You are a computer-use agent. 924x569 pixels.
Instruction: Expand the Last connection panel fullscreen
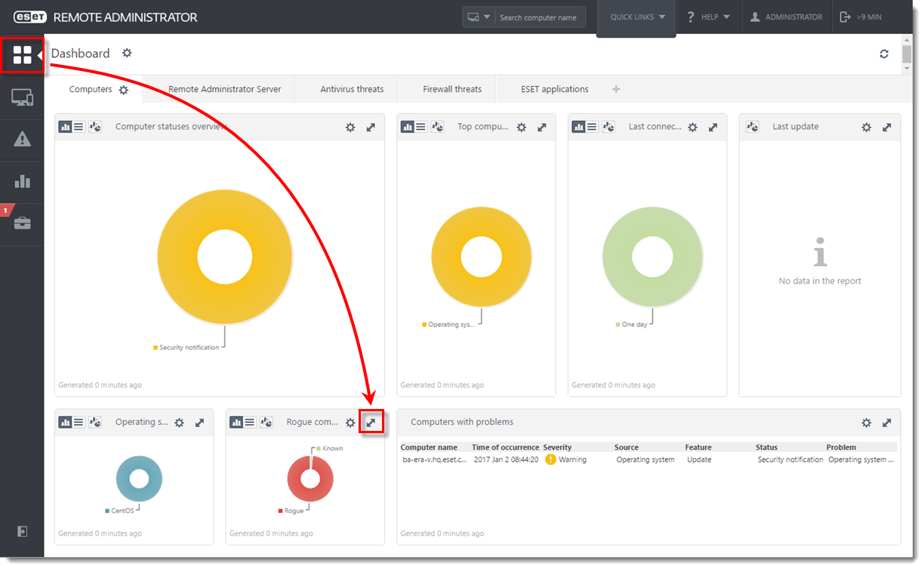713,128
